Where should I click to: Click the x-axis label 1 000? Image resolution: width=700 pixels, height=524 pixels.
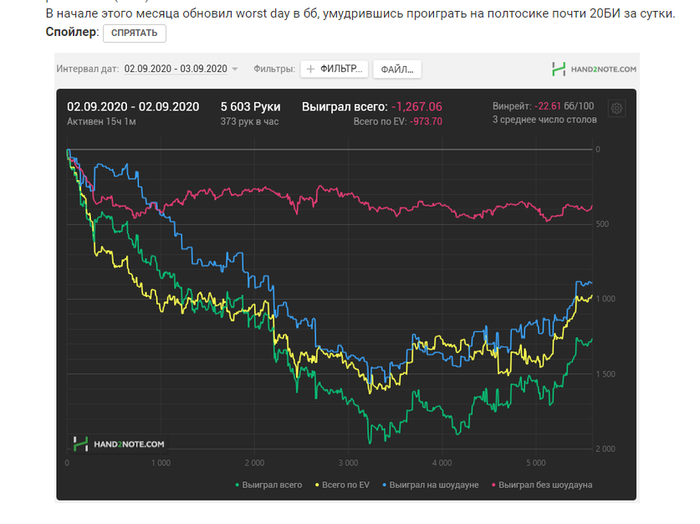161,463
